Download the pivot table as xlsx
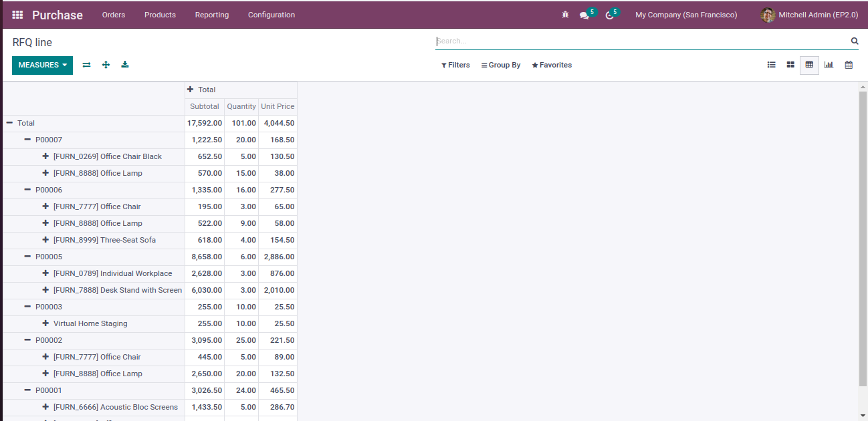The image size is (868, 421). 125,65
